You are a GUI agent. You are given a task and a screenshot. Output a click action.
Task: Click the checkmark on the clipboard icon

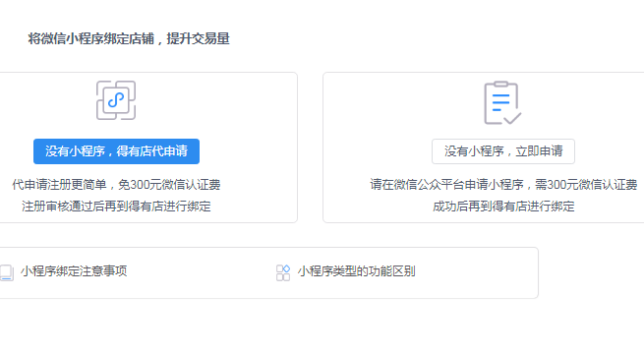(x=512, y=118)
